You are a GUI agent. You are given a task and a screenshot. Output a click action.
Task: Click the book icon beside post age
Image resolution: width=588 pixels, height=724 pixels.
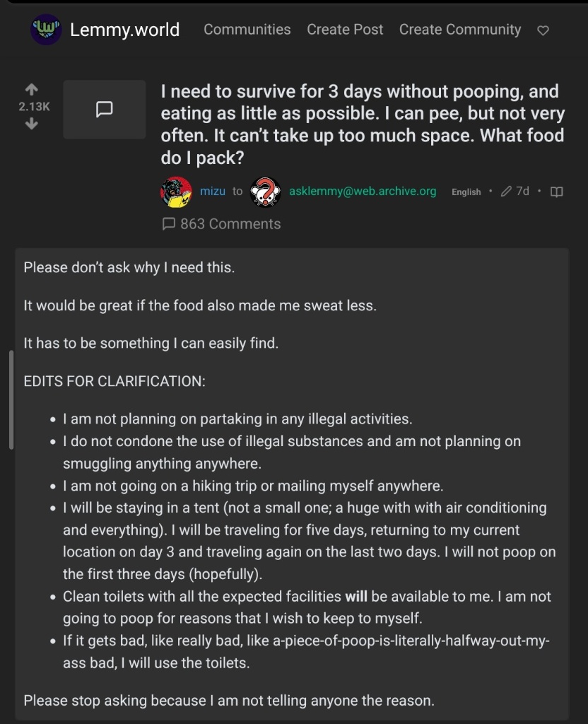(x=557, y=192)
